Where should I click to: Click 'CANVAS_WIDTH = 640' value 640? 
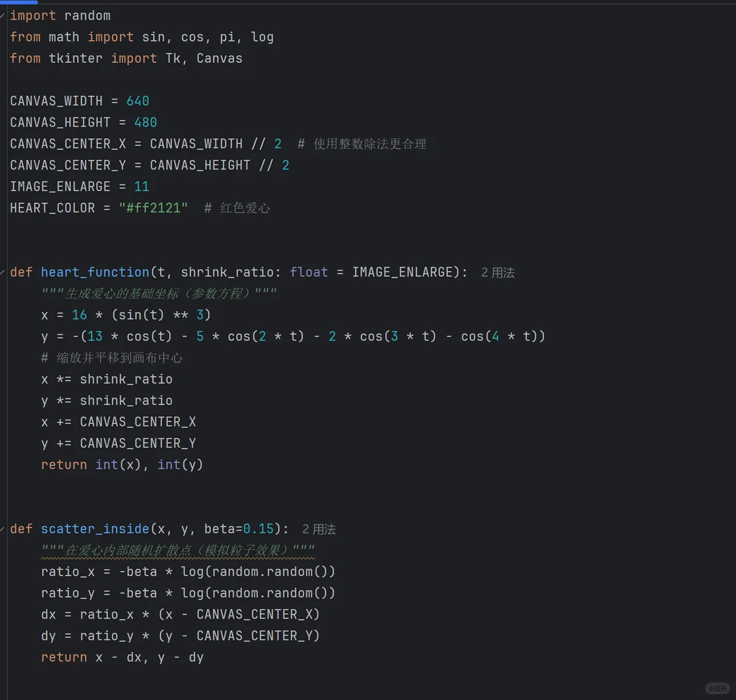pos(138,101)
